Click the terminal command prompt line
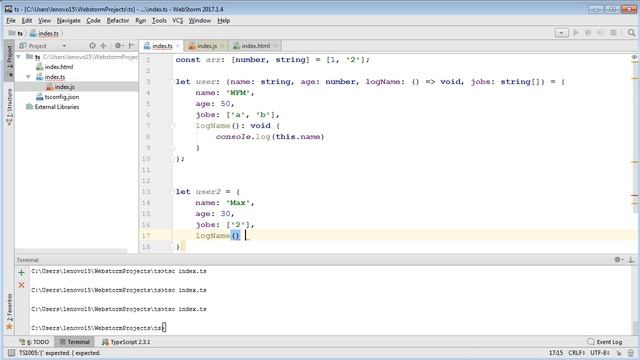 (x=99, y=328)
